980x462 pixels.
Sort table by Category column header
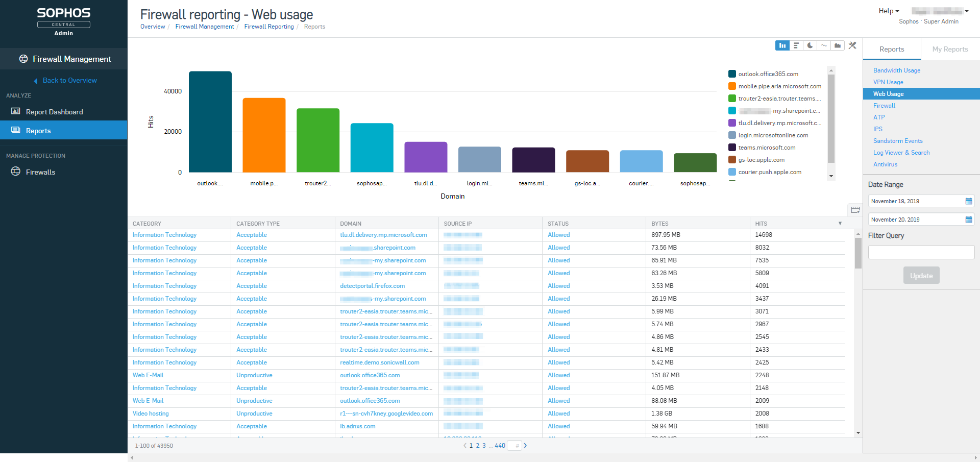147,224
